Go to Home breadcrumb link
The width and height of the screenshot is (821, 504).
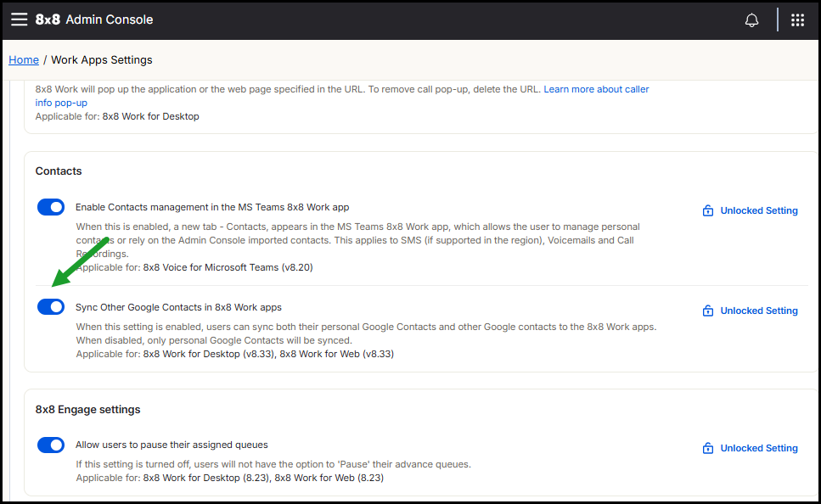pos(24,59)
